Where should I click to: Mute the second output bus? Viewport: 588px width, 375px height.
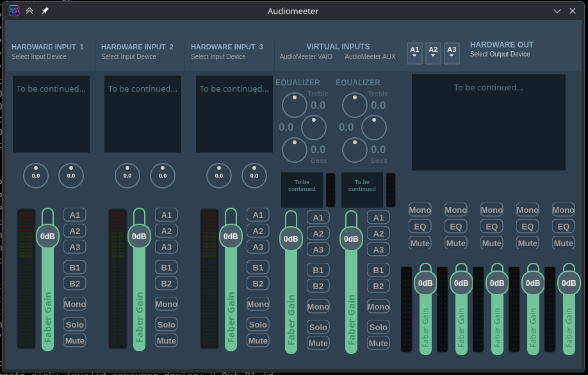pos(455,243)
